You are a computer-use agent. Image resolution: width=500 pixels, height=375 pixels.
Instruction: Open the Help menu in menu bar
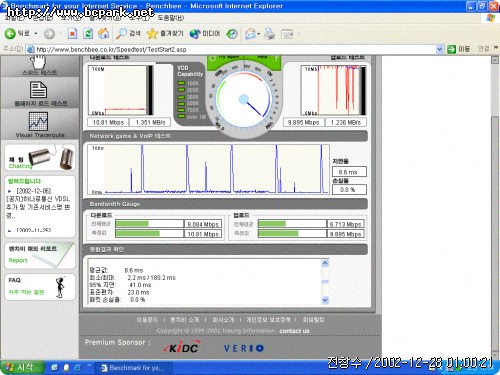(170, 18)
